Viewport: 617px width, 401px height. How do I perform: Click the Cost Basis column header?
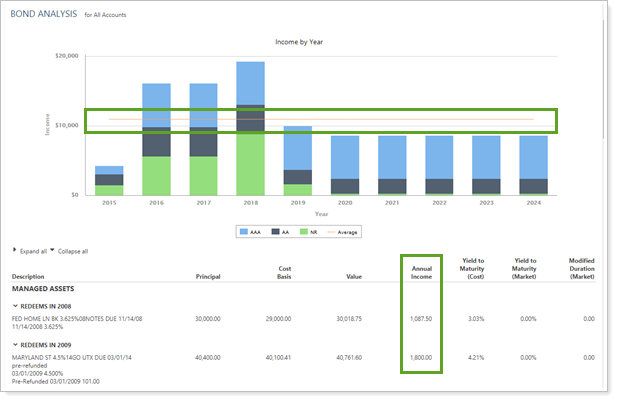281,272
